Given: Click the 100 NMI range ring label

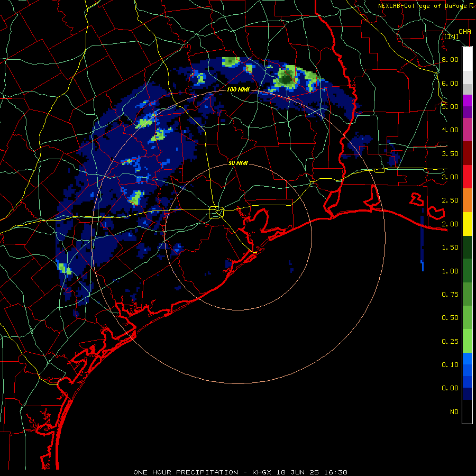Looking at the screenshot, I should [x=238, y=89].
